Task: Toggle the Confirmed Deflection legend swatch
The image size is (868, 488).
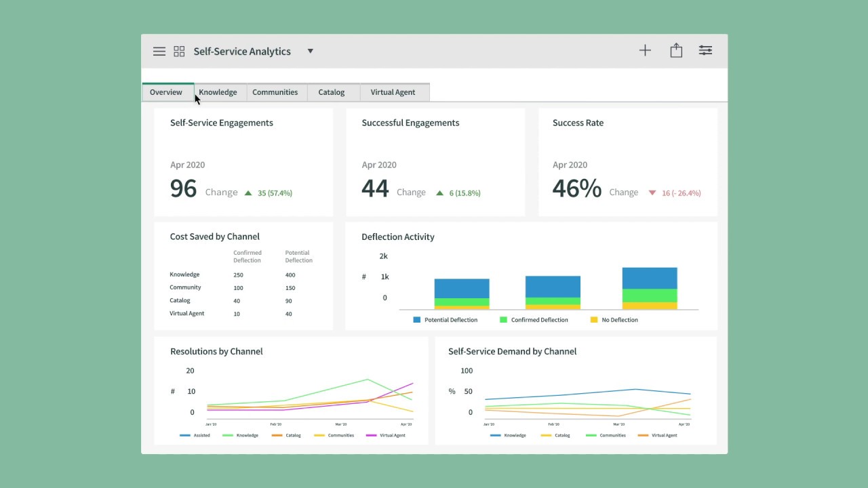Action: coord(503,319)
